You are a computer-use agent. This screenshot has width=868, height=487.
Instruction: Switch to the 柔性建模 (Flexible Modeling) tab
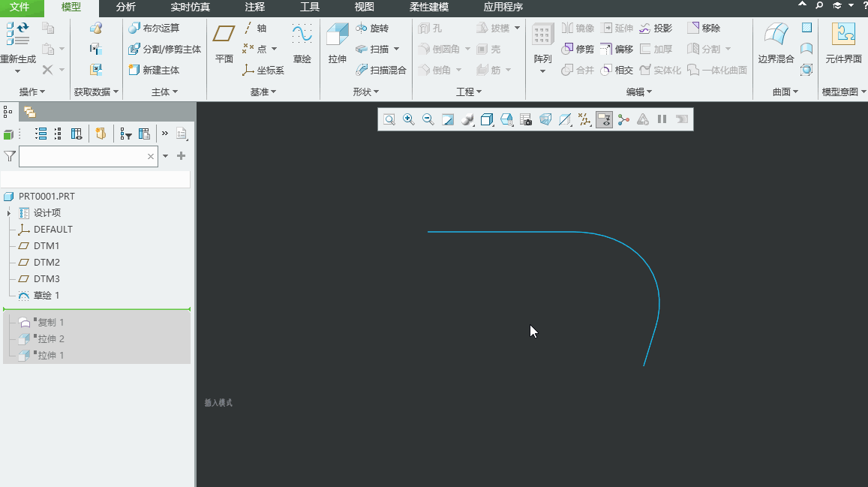point(429,8)
